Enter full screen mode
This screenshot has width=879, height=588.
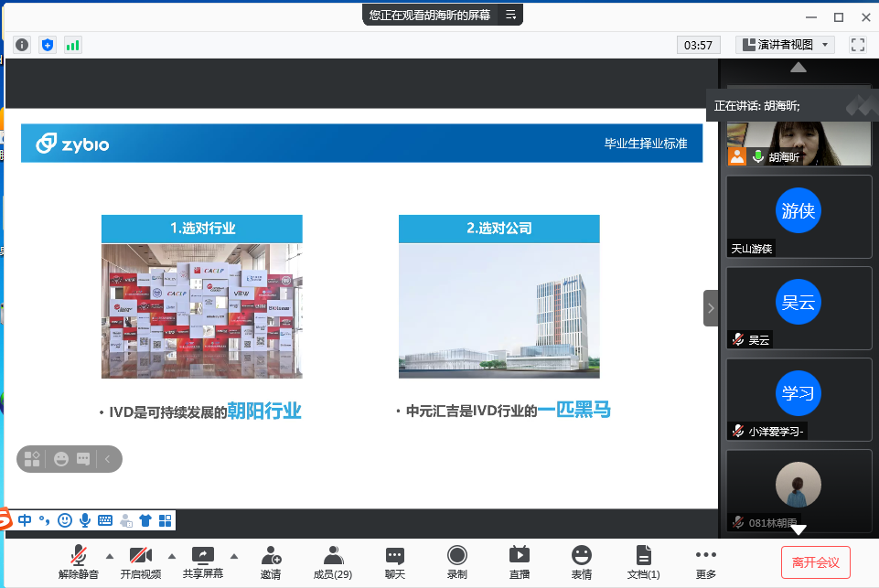coord(858,45)
